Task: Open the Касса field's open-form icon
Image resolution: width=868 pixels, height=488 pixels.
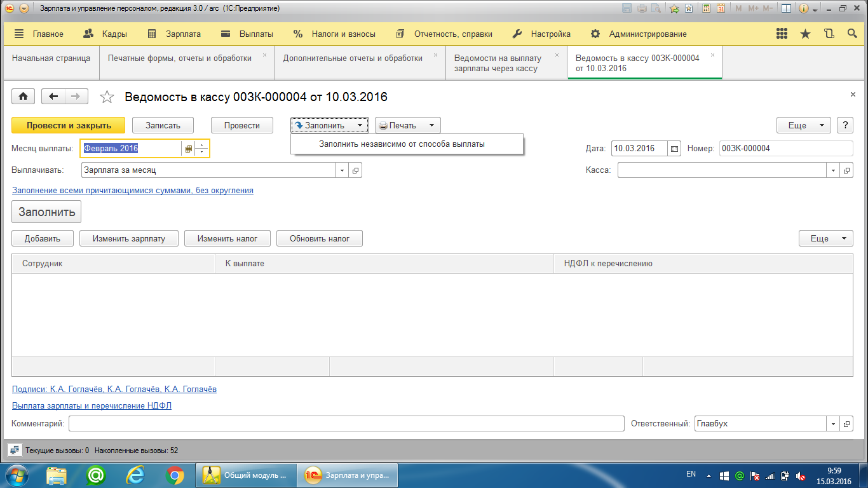Action: click(x=847, y=170)
